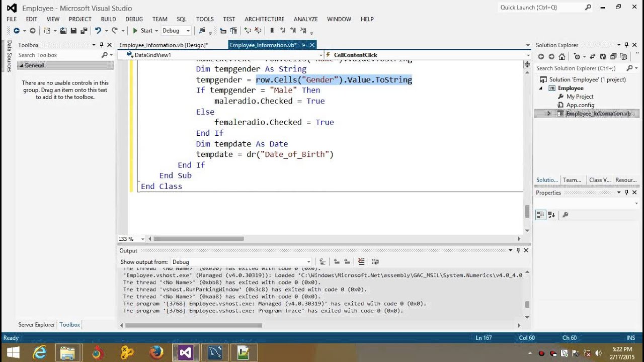This screenshot has width=644, height=362.
Task: Select App.config in Solution Explorer
Action: coord(580,105)
